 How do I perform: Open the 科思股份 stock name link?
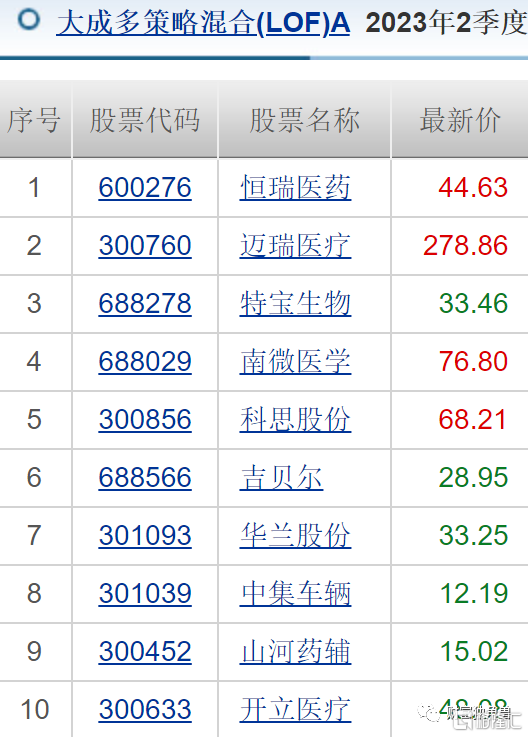295,419
